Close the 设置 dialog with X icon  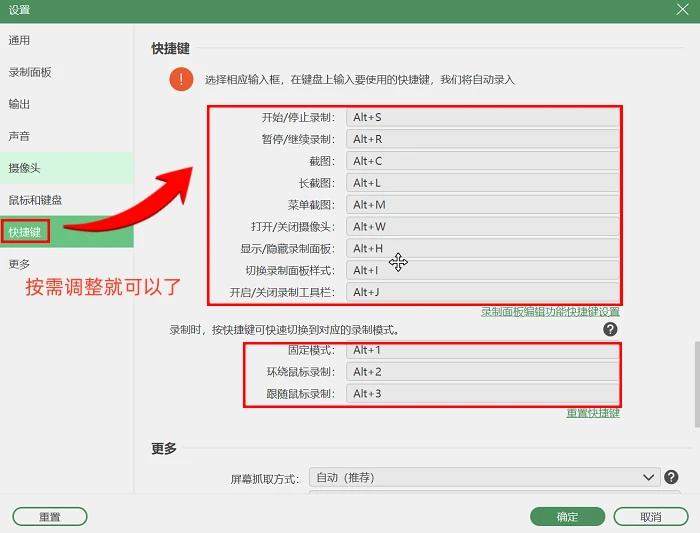682,9
